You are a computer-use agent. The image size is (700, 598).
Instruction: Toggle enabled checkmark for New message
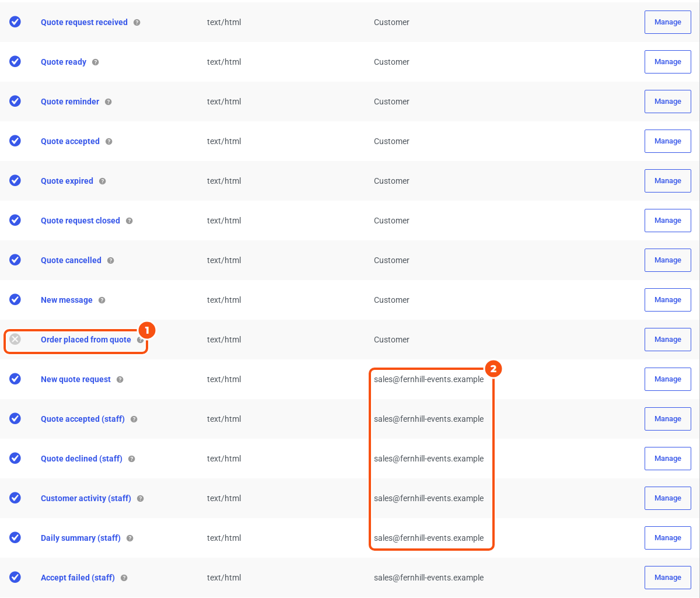[15, 299]
